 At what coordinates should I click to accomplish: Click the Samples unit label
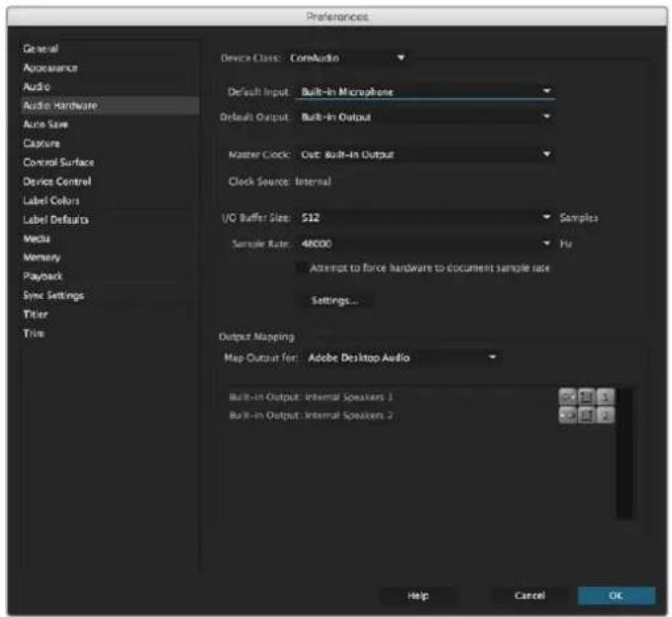[x=579, y=218]
